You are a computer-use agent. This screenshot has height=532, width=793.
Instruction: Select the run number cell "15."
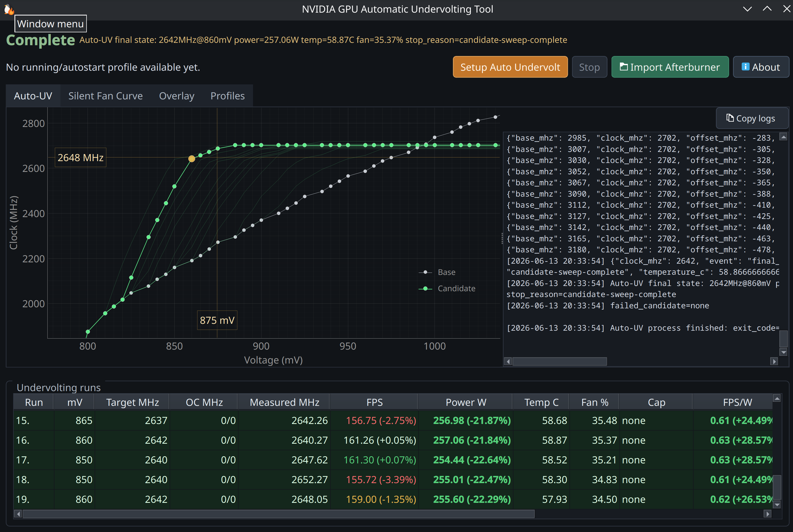pos(33,421)
